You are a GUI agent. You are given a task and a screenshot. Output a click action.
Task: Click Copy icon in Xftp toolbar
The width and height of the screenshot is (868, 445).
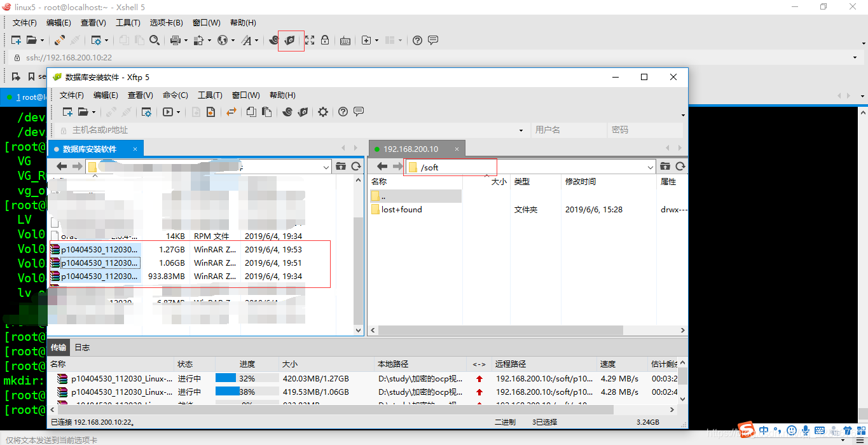pyautogui.click(x=251, y=112)
